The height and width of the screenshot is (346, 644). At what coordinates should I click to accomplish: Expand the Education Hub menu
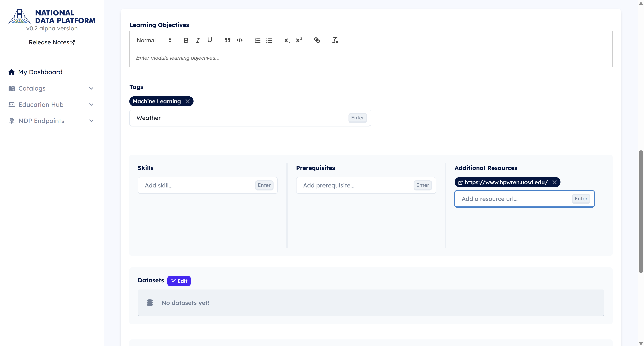pyautogui.click(x=51, y=104)
